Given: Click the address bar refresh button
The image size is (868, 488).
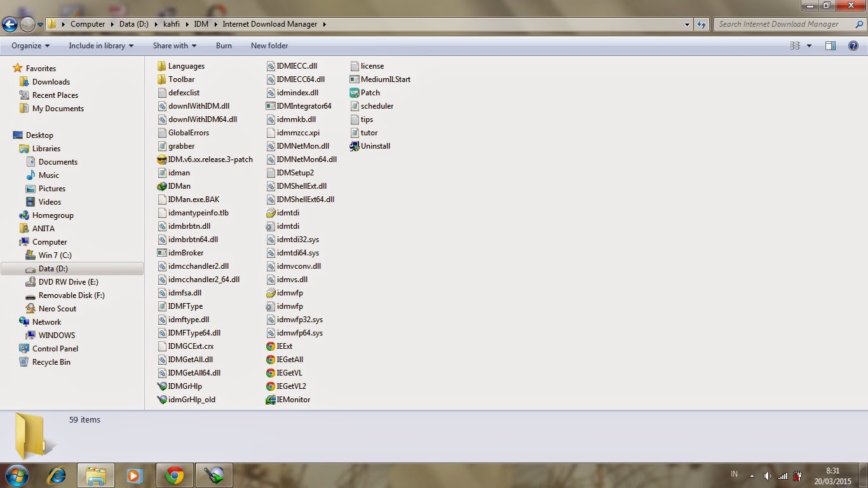Looking at the screenshot, I should 702,24.
